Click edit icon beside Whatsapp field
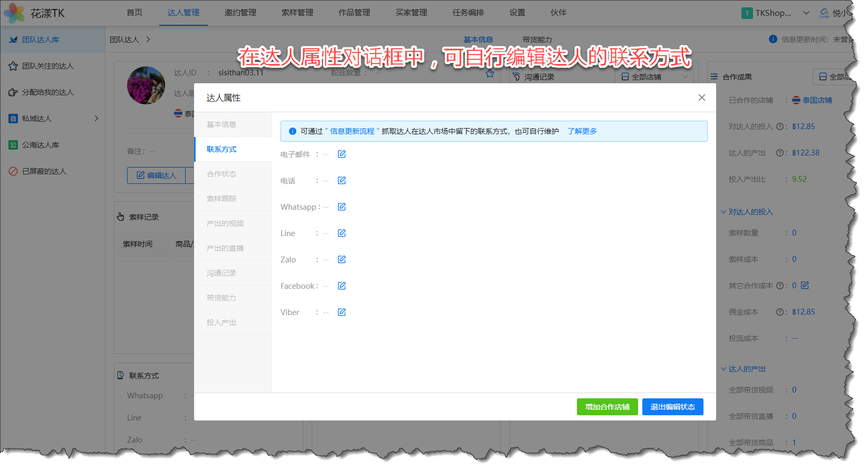868x470 pixels. (x=342, y=207)
